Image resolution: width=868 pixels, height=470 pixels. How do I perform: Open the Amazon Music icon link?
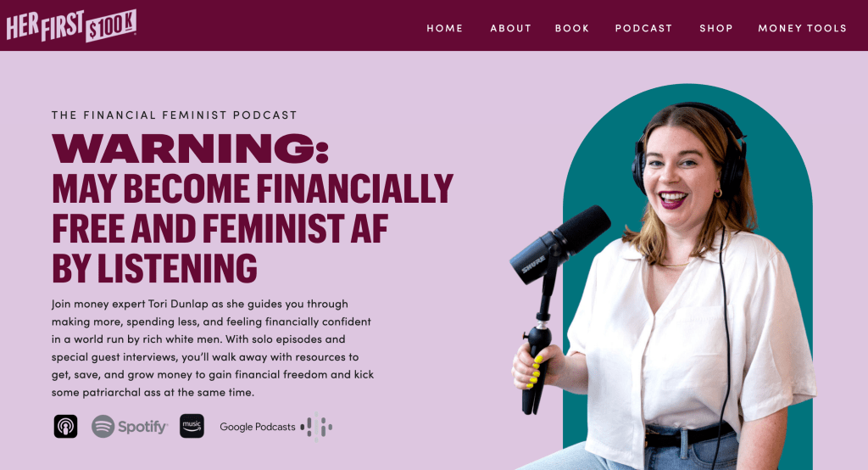[x=192, y=426]
